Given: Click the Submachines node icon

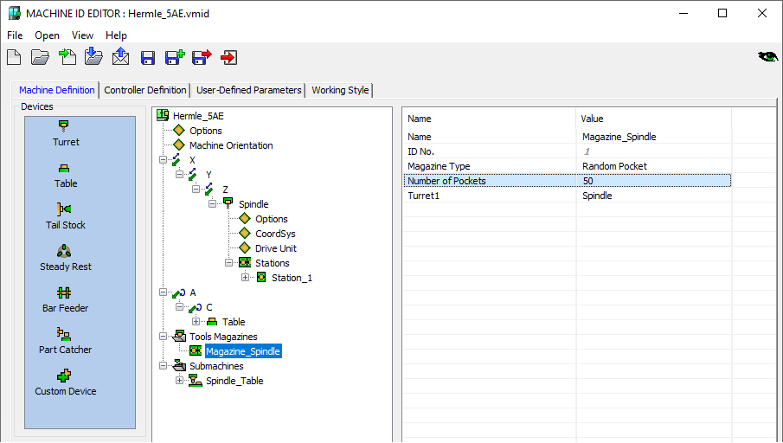Looking at the screenshot, I should pos(179,366).
